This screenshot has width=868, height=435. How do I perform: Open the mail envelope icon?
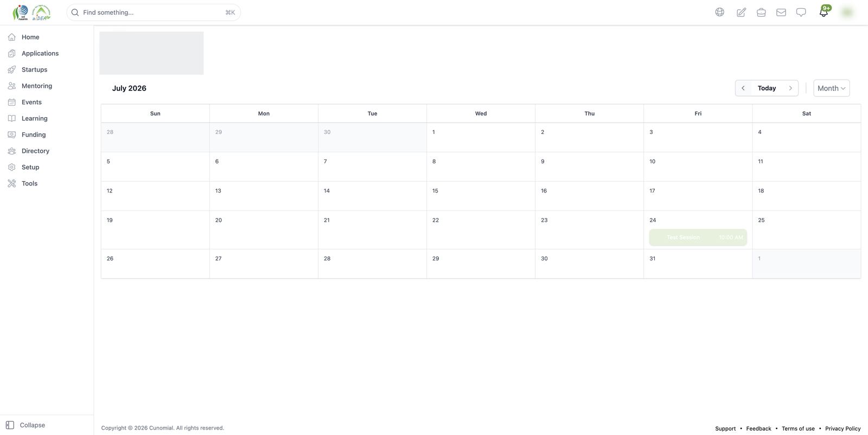pos(781,12)
